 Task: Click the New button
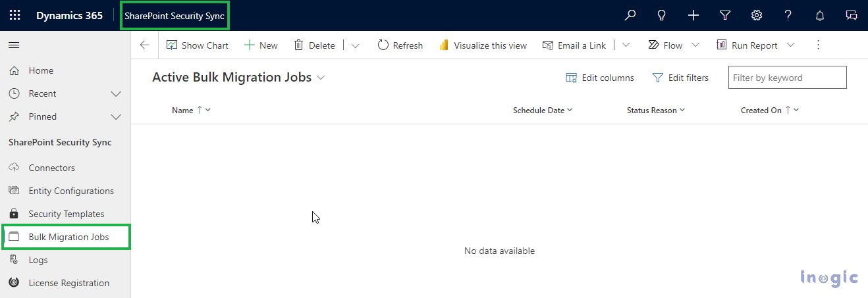pos(261,45)
